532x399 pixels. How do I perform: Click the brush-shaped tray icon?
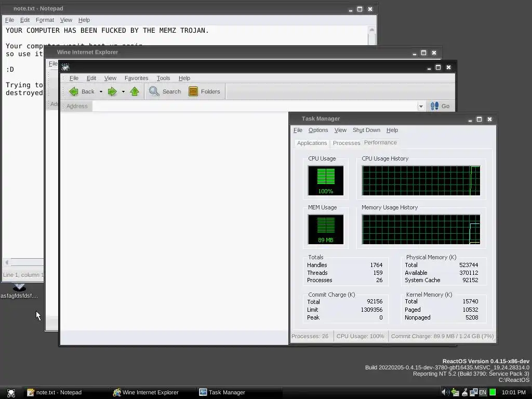[465, 392]
